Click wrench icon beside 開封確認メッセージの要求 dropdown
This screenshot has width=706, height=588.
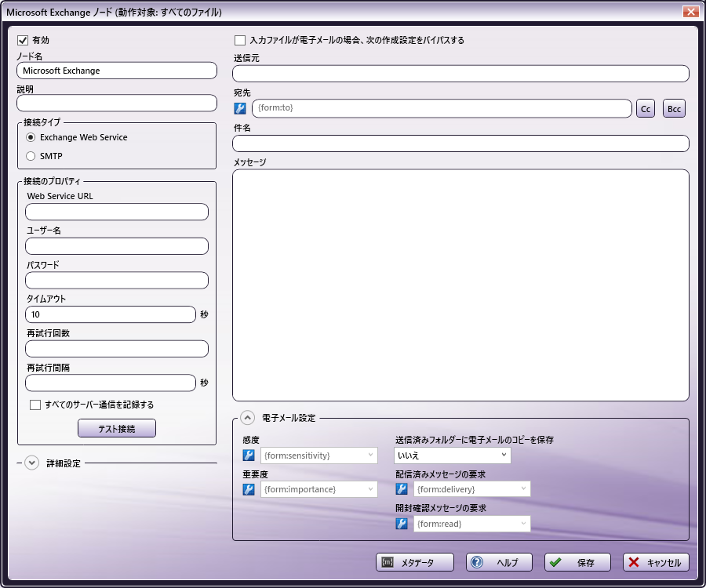coord(402,524)
